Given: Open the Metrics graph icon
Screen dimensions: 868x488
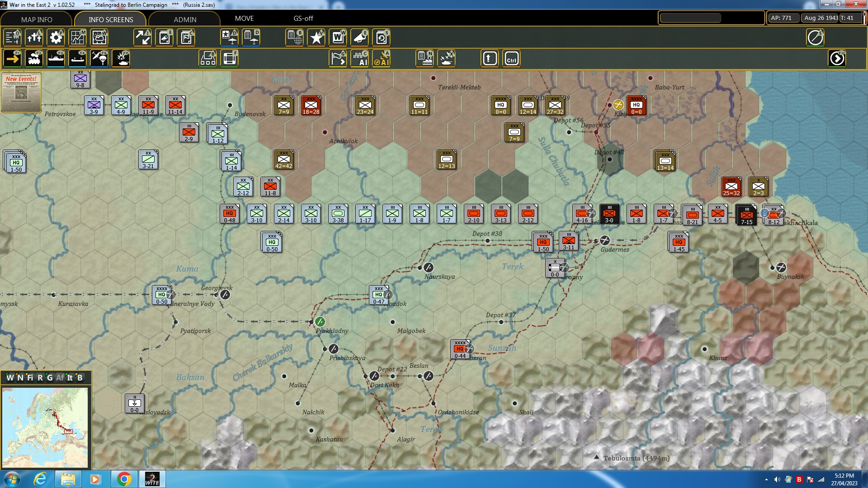Looking at the screenshot, I should [x=77, y=38].
